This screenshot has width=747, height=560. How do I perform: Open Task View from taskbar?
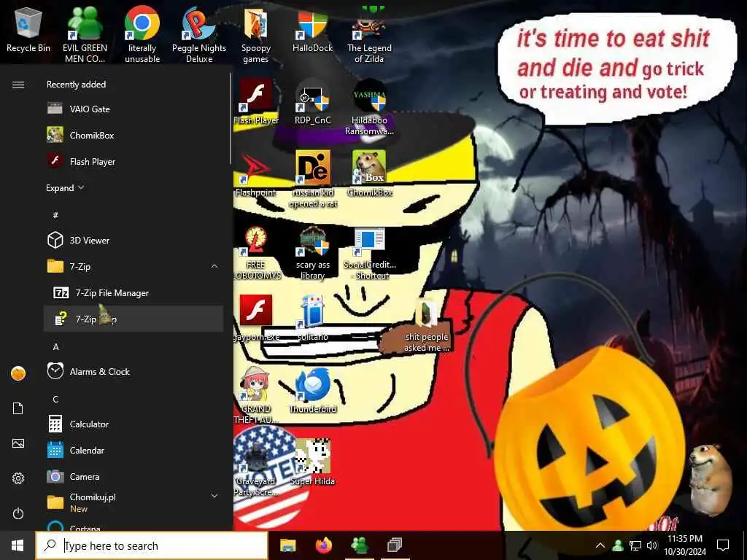(x=395, y=545)
